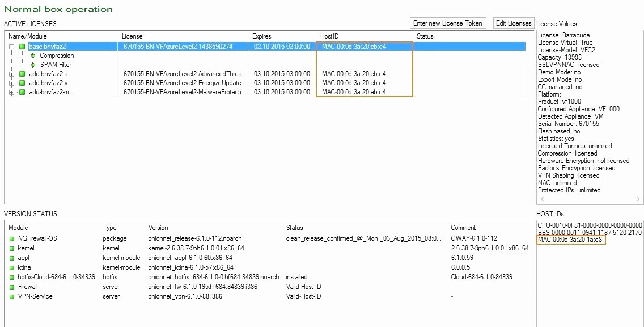Click the green status icon for VPN-Service
This screenshot has width=644, height=327.
[12, 296]
